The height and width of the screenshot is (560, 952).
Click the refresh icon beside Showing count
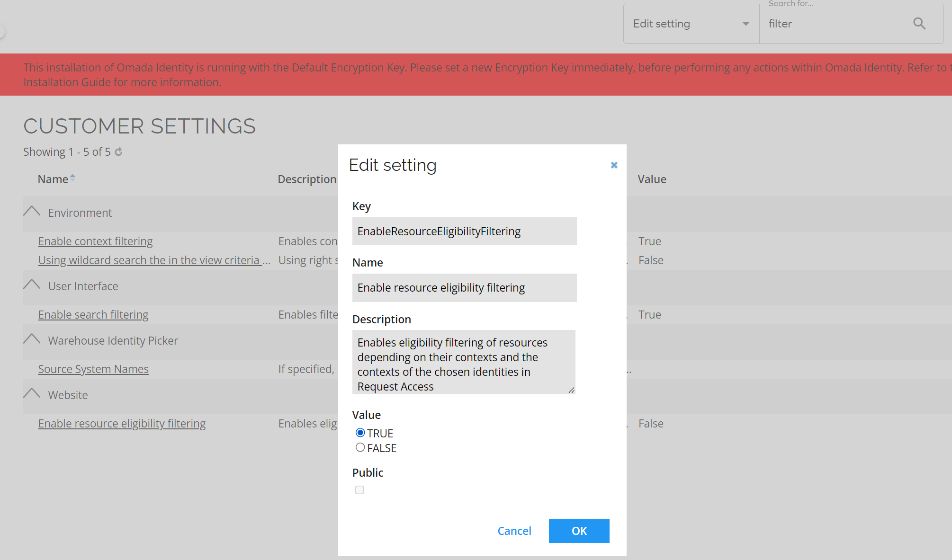coord(118,151)
